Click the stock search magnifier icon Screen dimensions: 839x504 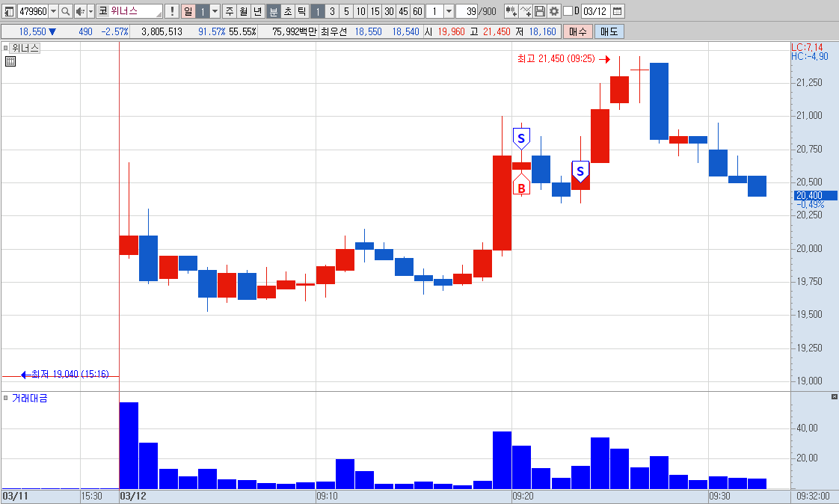65,11
